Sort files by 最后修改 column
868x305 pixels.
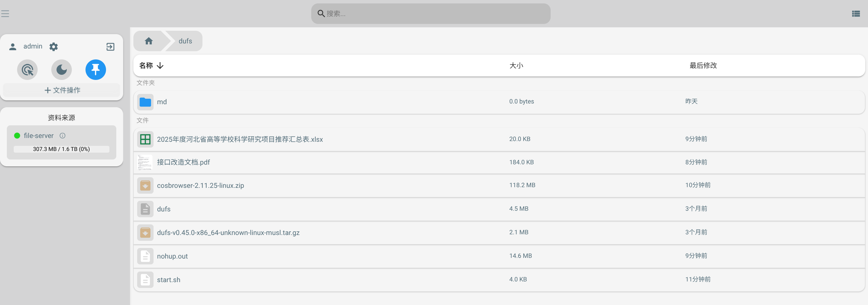[703, 66]
